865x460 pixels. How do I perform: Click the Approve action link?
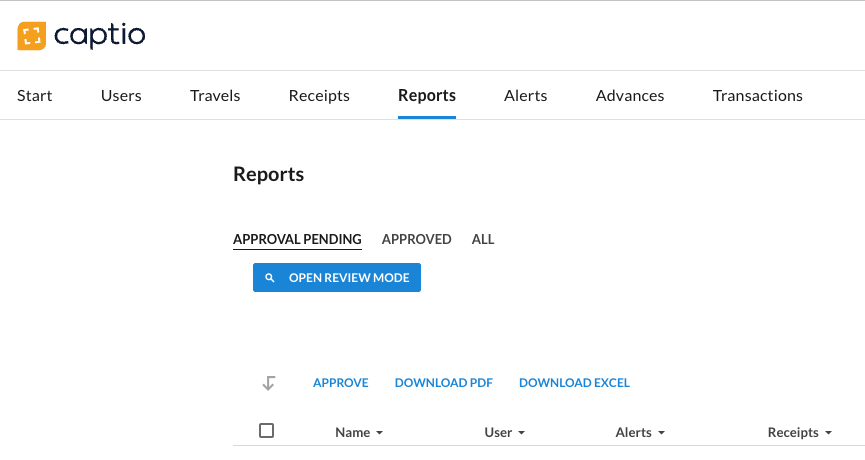(340, 383)
